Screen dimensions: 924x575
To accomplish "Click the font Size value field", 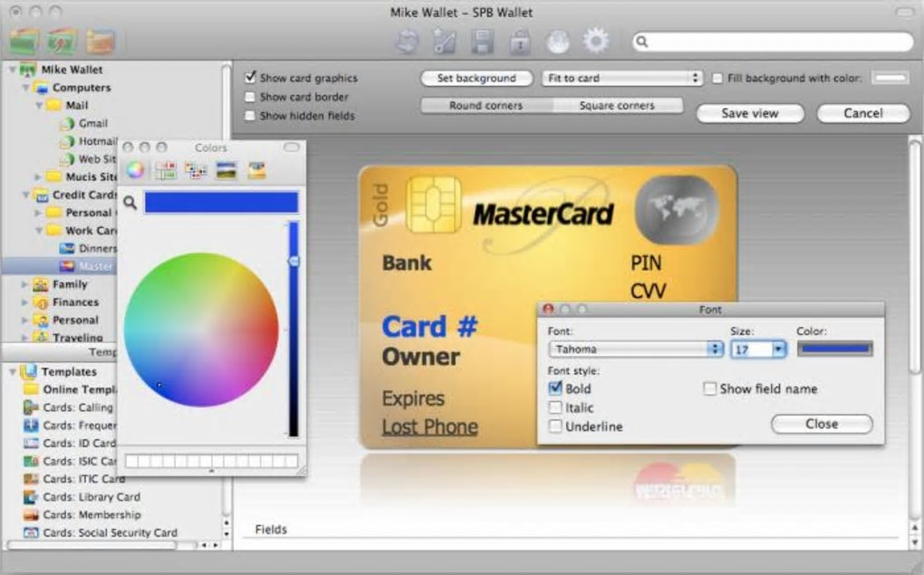I will [751, 350].
